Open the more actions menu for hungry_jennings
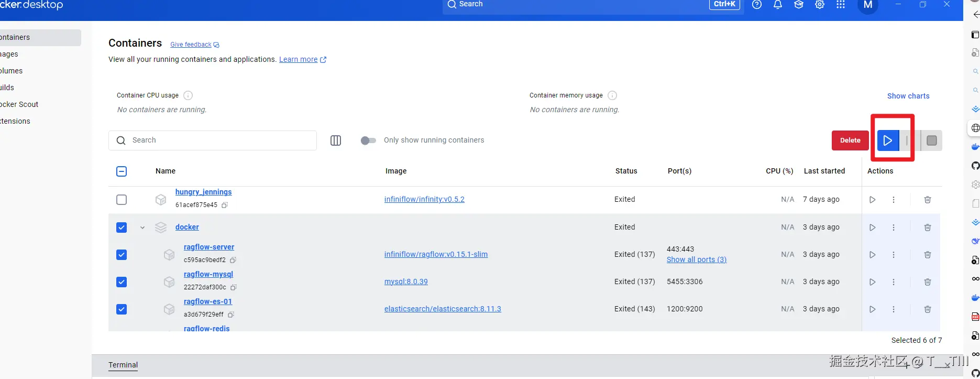Viewport: 980px width, 379px height. click(894, 200)
